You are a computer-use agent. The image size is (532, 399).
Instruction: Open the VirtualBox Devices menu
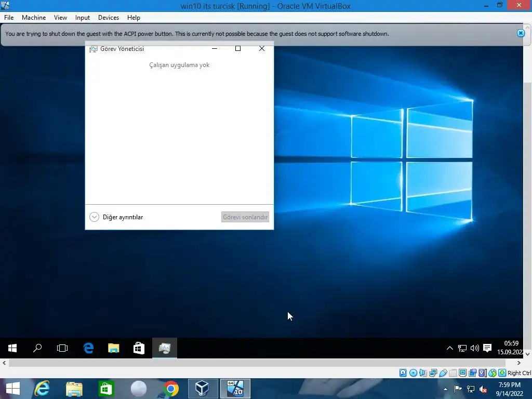tap(108, 18)
